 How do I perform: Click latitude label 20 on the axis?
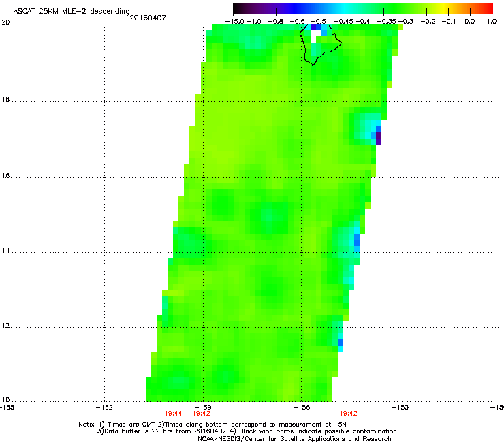pyautogui.click(x=5, y=22)
